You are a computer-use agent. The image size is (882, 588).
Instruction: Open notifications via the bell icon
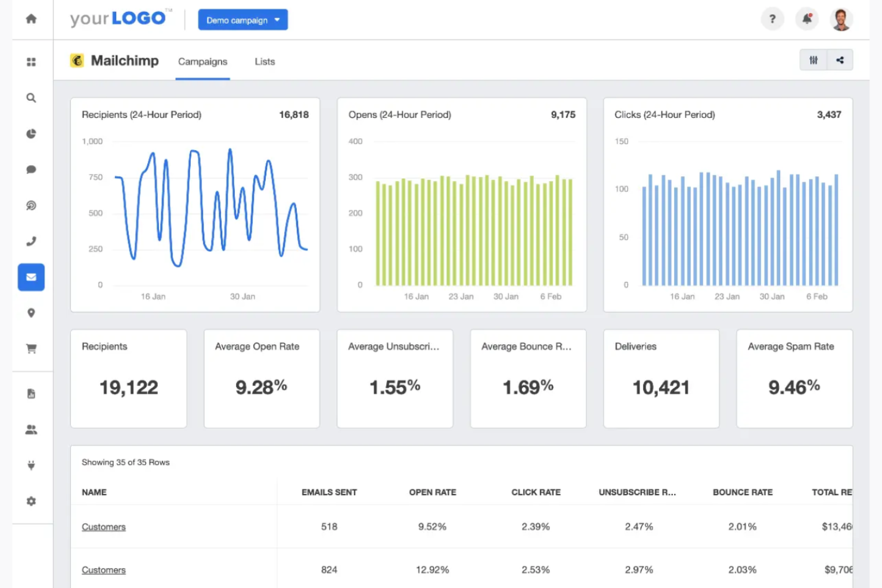pos(807,19)
